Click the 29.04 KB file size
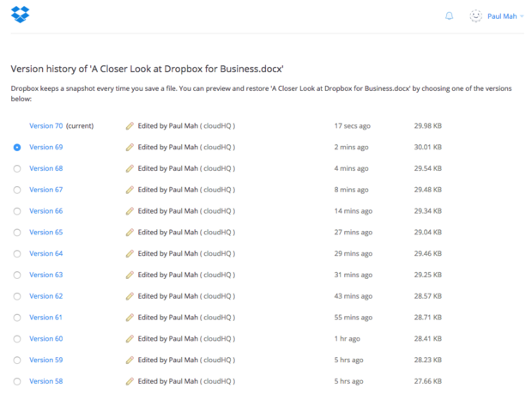Screen dimensions: 532x394 pyautogui.click(x=428, y=233)
